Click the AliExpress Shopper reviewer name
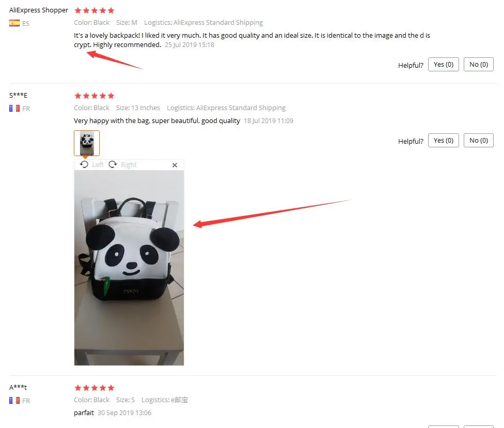 39,10
